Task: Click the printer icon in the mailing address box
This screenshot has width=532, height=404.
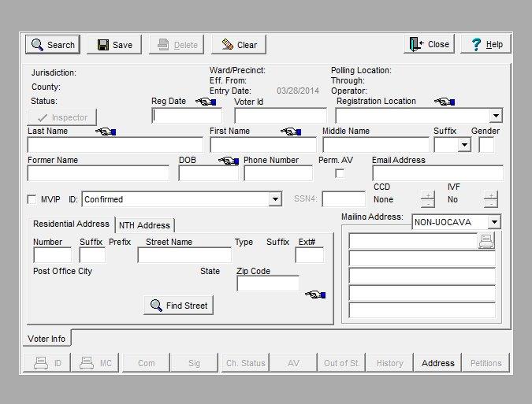Action: pos(486,241)
